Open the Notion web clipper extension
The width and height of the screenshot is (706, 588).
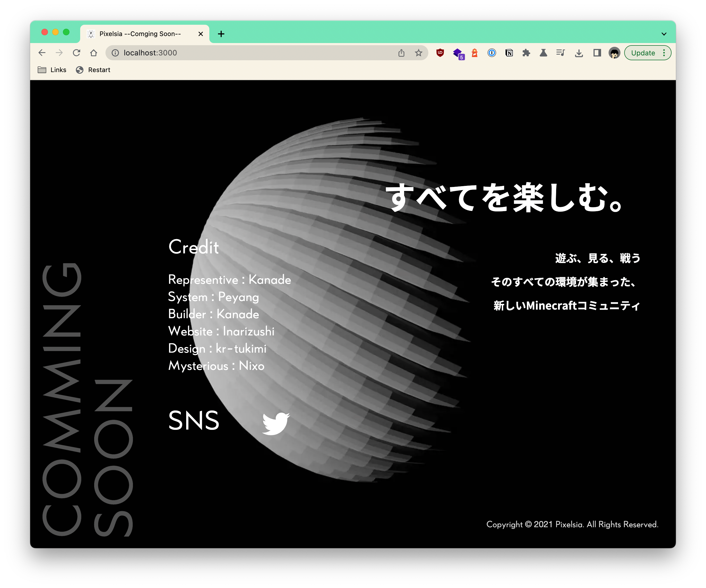pyautogui.click(x=509, y=53)
